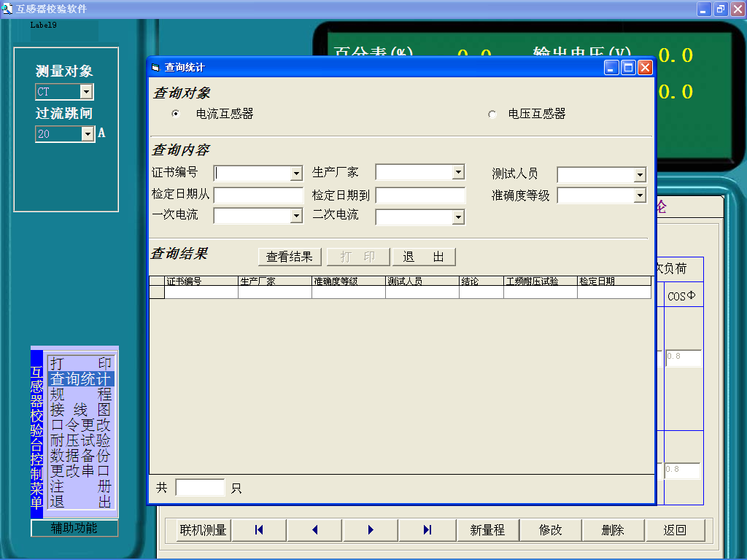747x560 pixels.
Task: Select 接线图 in the control menu
Action: pos(80,410)
